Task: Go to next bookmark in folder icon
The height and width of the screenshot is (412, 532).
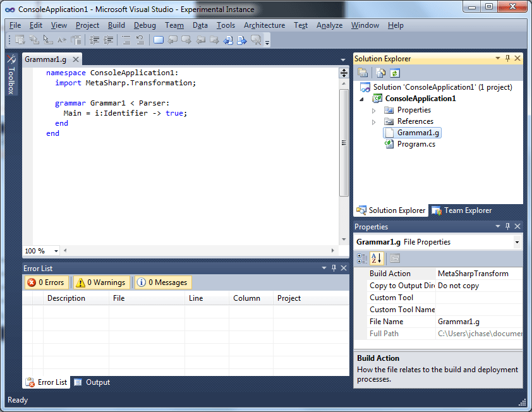Action: click(214, 40)
